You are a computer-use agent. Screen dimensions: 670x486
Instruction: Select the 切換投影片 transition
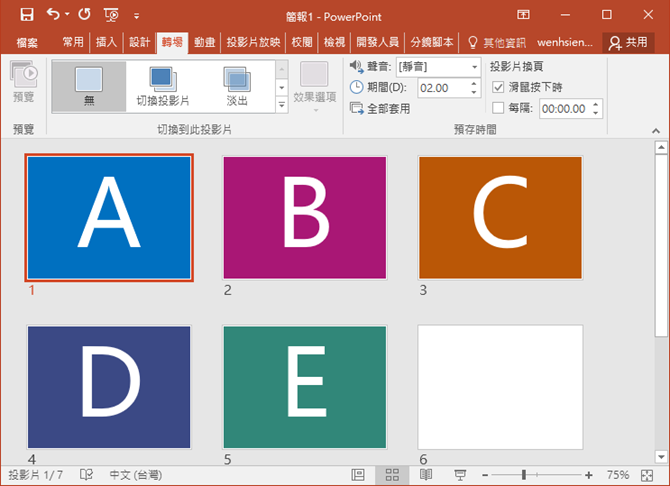coord(163,86)
